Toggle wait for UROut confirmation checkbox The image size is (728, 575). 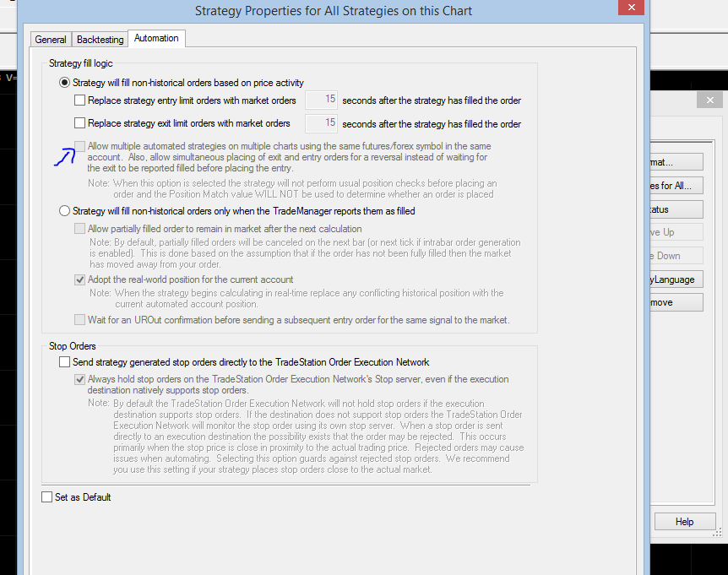click(80, 319)
